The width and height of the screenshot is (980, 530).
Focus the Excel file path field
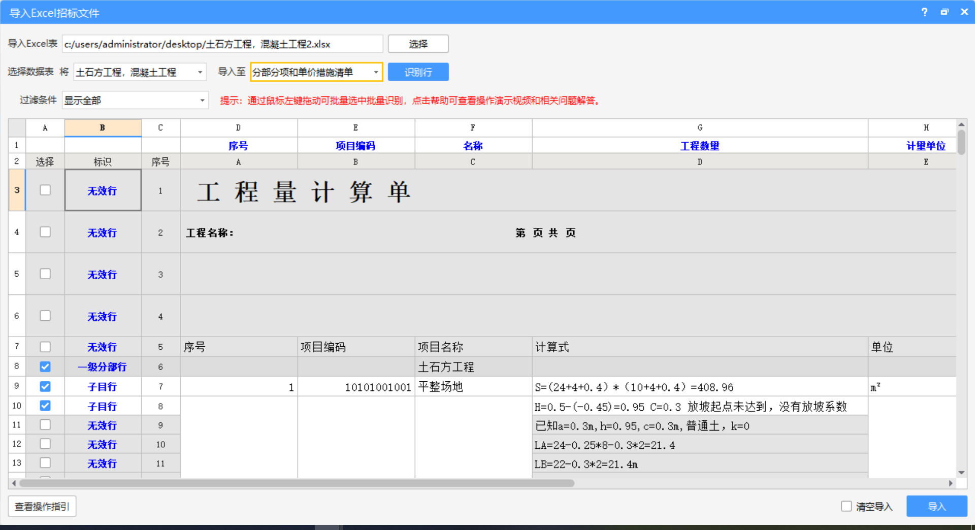[x=222, y=44]
